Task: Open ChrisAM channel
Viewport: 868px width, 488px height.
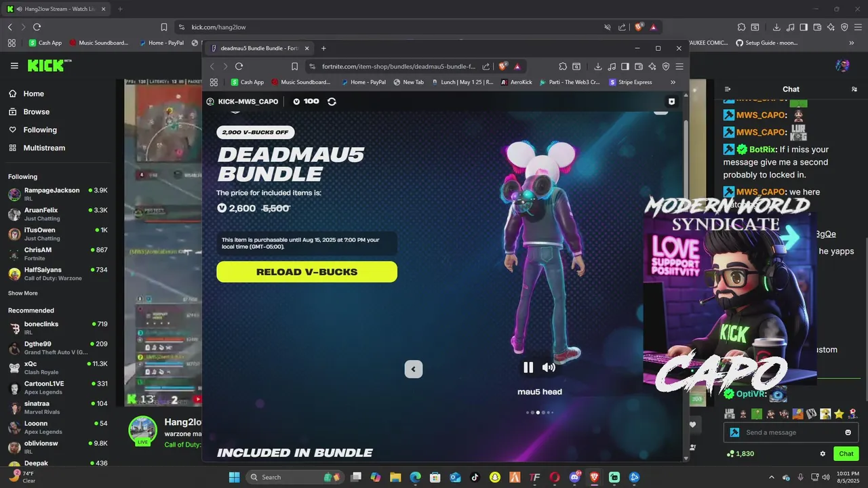Action: 58,253
